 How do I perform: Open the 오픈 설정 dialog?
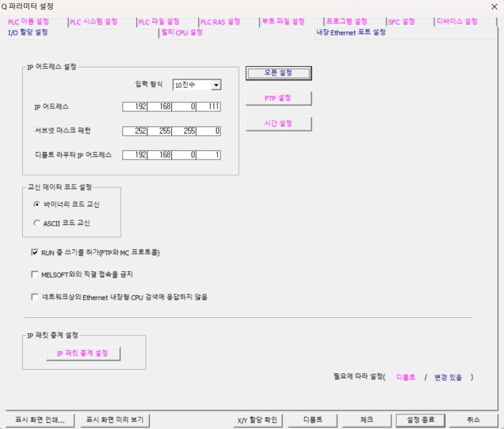279,73
